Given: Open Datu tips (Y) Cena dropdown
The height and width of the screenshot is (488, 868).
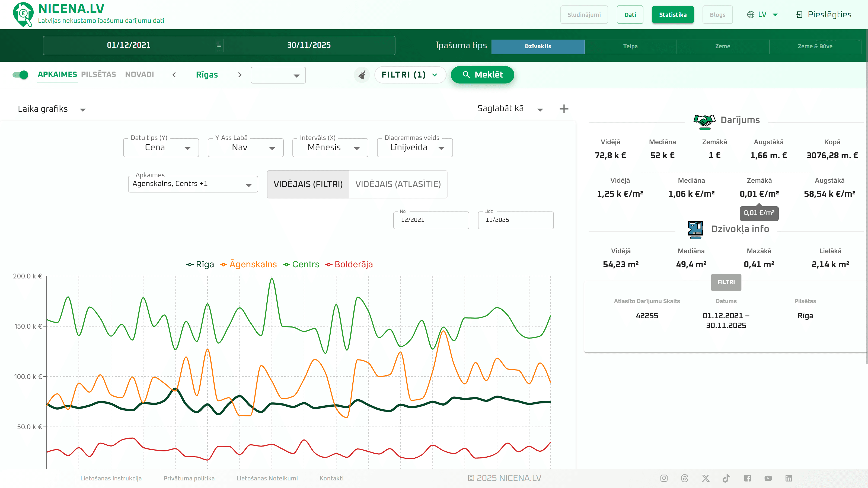Looking at the screenshot, I should pos(161,147).
